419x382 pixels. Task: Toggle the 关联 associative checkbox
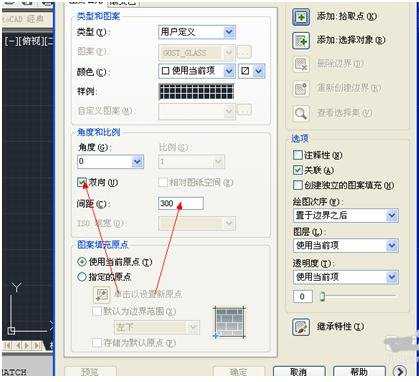click(x=297, y=170)
